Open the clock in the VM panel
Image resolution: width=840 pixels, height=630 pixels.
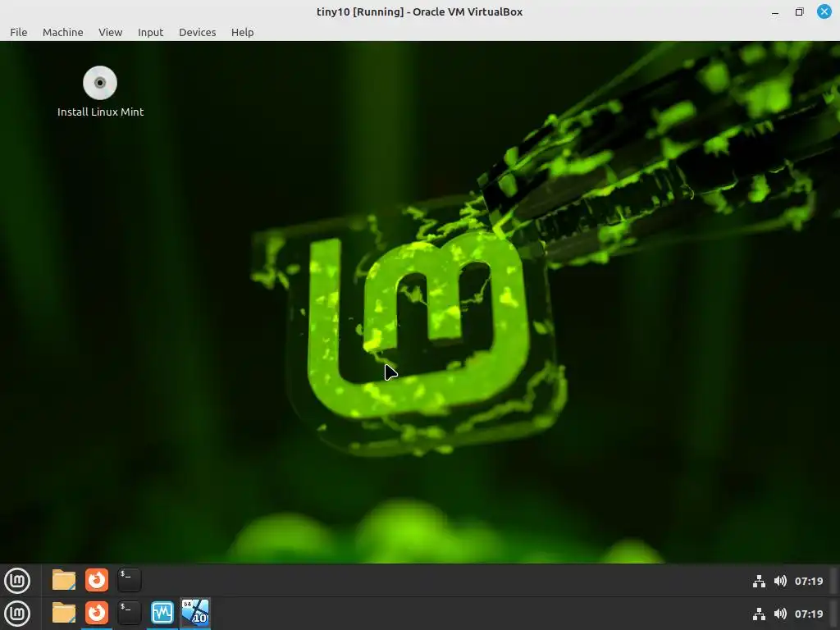(809, 582)
